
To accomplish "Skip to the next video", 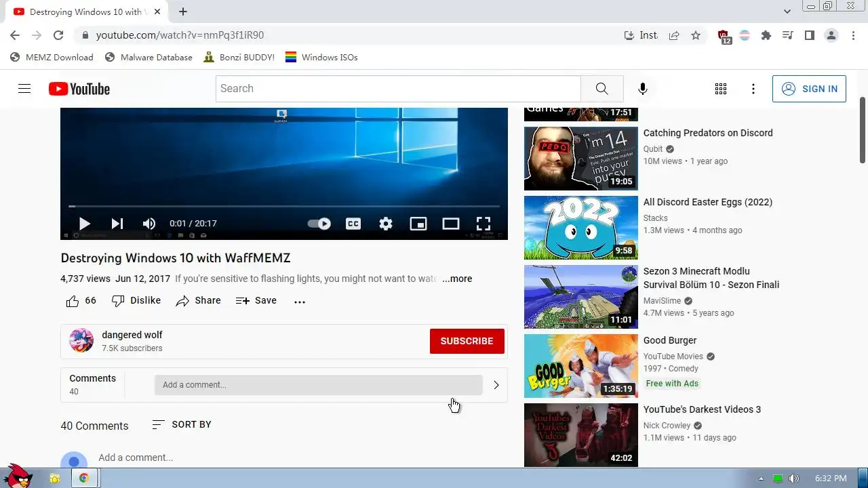I will tap(117, 224).
